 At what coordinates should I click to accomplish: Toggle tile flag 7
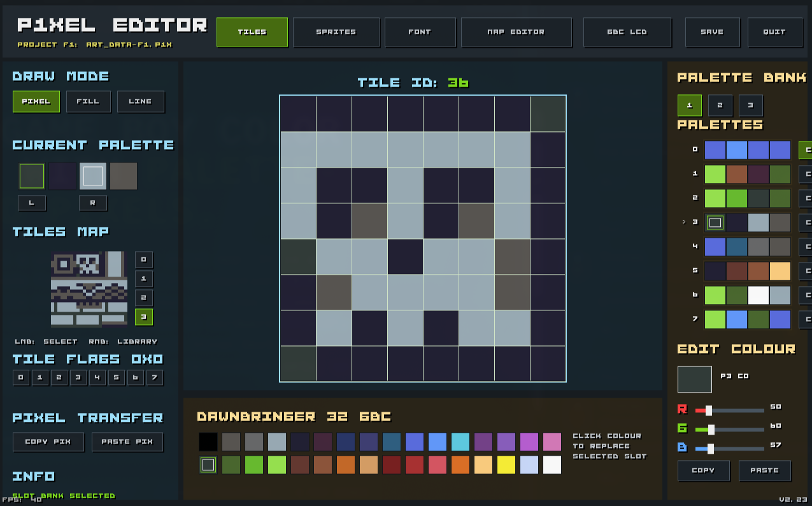point(155,378)
